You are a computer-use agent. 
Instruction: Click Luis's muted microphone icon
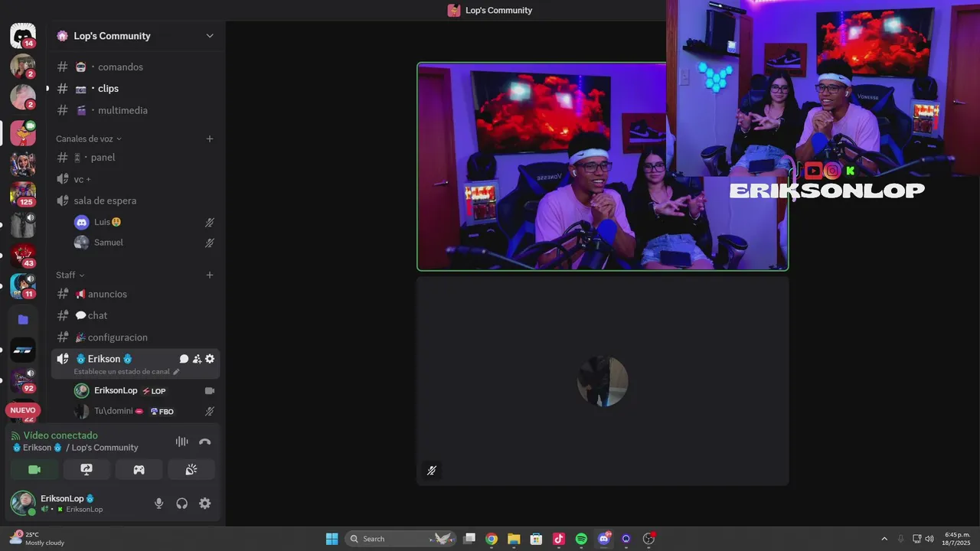pos(210,222)
